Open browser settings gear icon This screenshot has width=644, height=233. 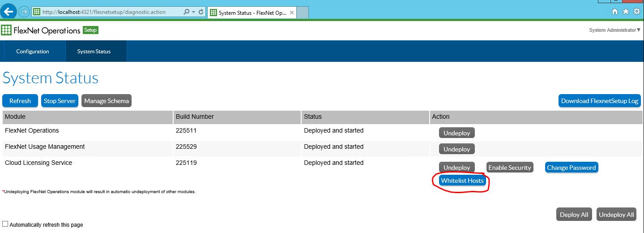tap(636, 12)
